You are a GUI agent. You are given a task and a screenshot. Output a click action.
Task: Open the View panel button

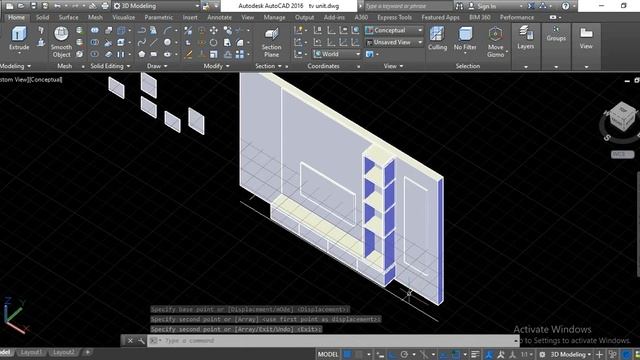586,38
